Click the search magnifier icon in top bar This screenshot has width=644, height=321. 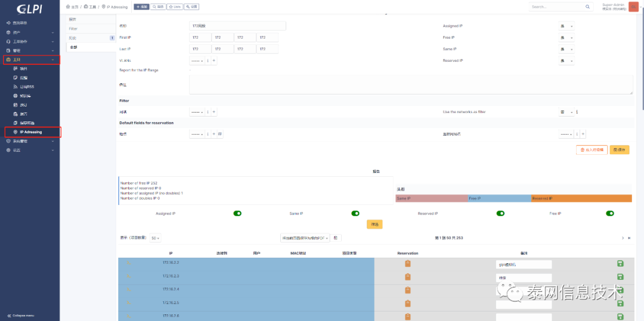pos(587,7)
